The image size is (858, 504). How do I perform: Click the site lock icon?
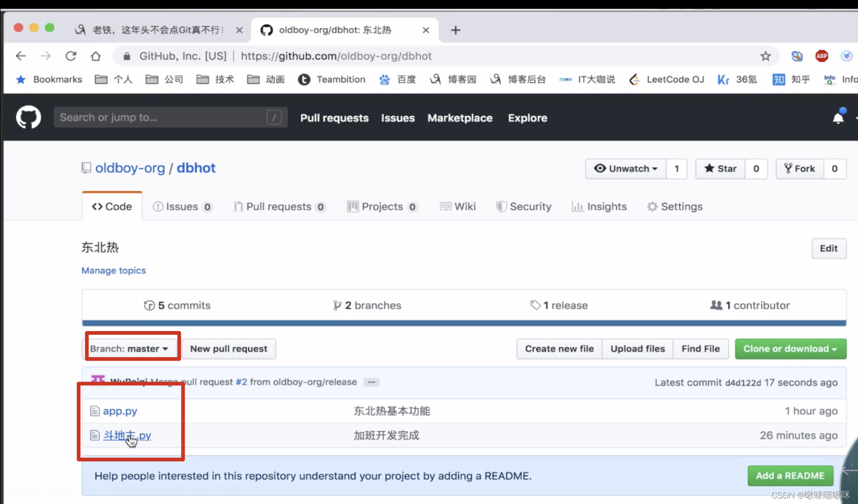tap(126, 56)
